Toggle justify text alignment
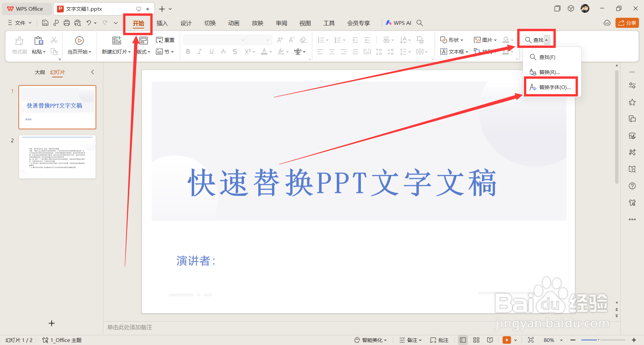 355,52
